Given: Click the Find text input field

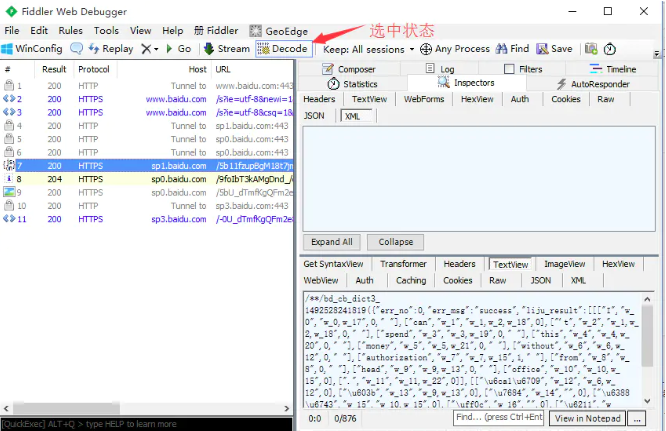Looking at the screenshot, I should [499, 417].
